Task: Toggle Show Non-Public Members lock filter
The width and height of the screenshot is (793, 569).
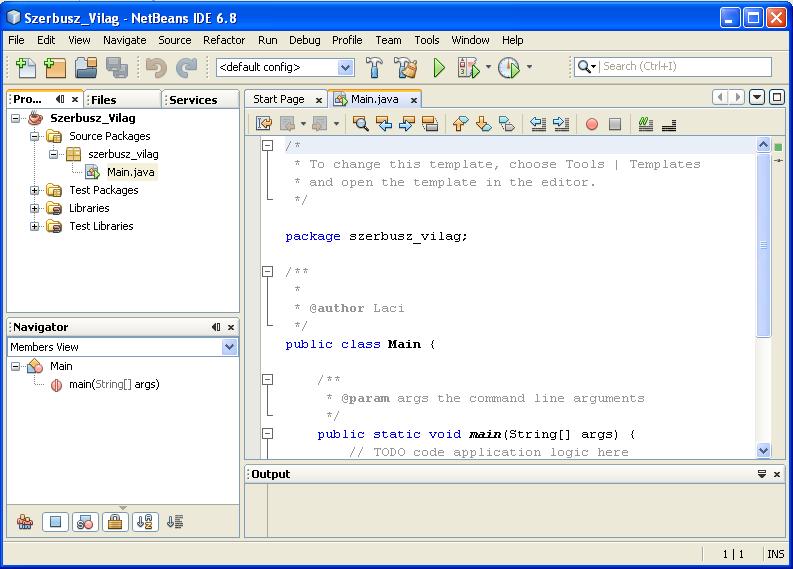Action: [115, 521]
